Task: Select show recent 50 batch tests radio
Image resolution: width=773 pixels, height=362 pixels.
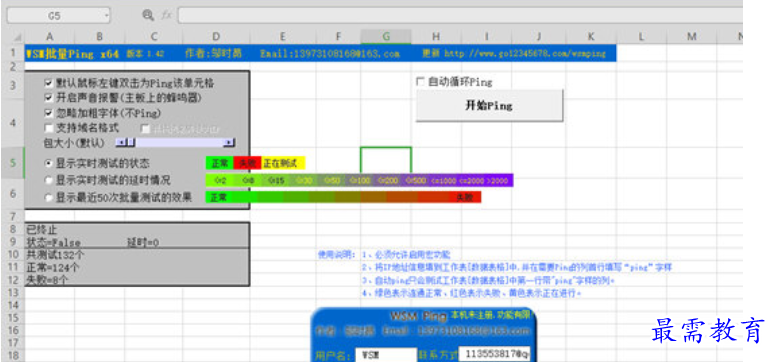Action: coord(48,198)
